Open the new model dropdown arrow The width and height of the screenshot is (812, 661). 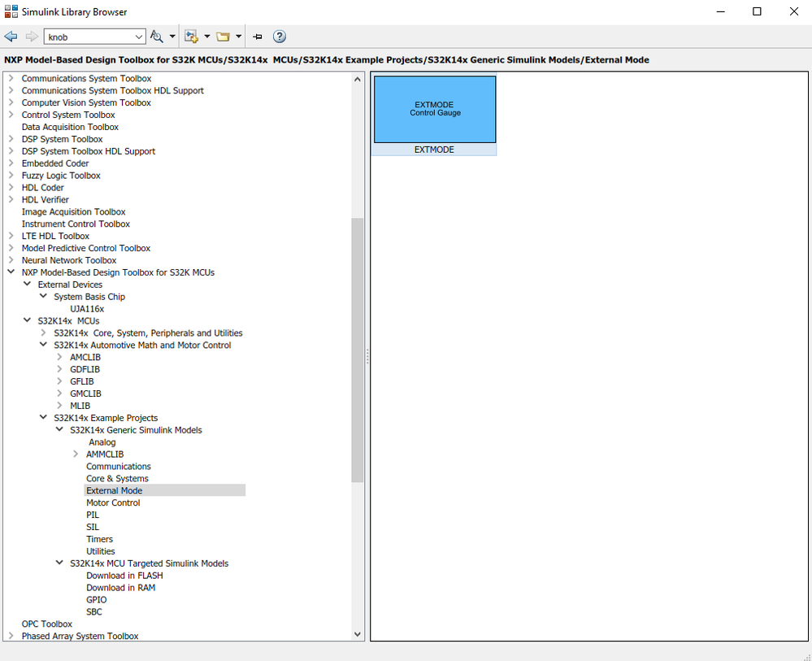tap(207, 37)
